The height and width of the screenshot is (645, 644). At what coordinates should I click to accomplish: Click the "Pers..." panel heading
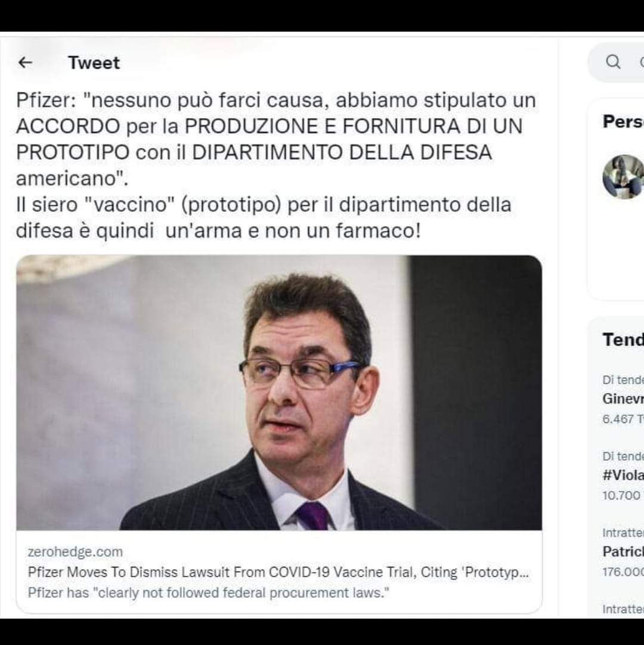[x=623, y=121]
